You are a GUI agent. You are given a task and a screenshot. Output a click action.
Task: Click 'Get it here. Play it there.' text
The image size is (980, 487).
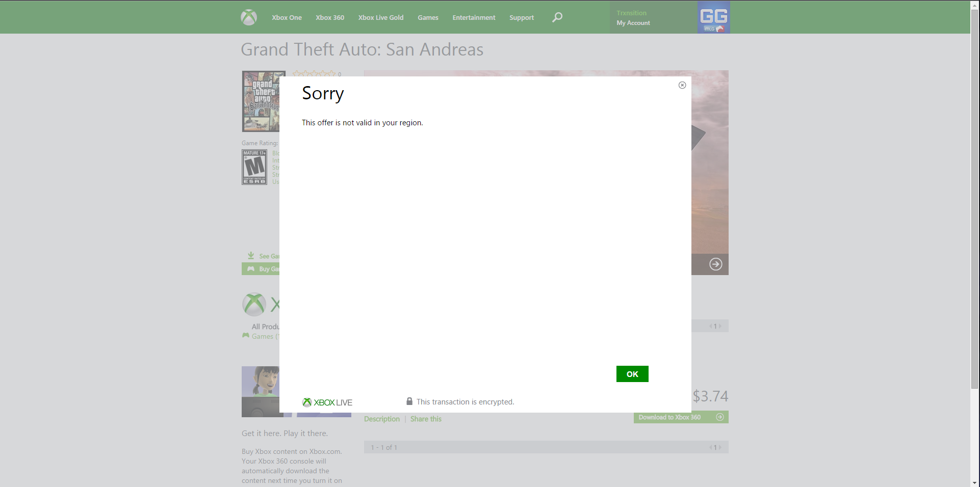tap(285, 434)
